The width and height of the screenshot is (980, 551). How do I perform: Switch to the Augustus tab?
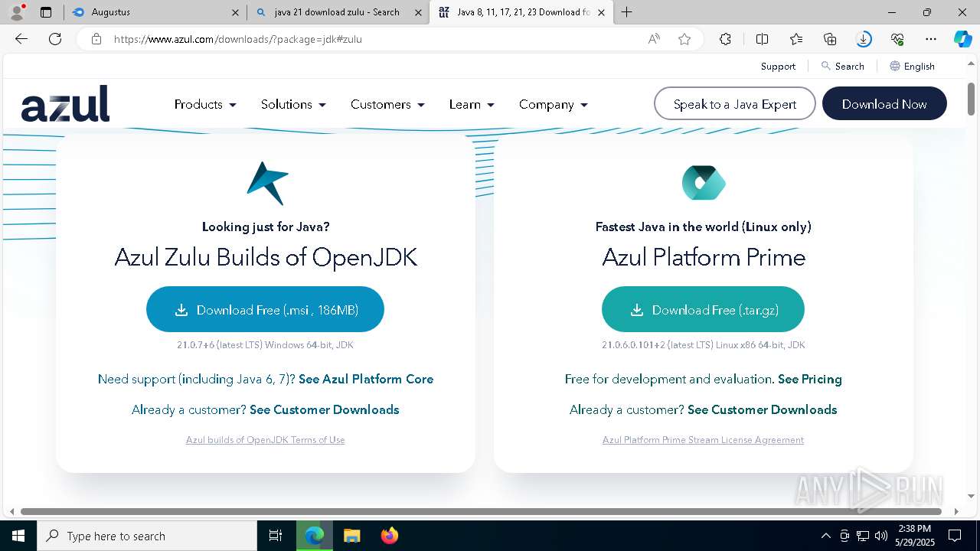157,12
